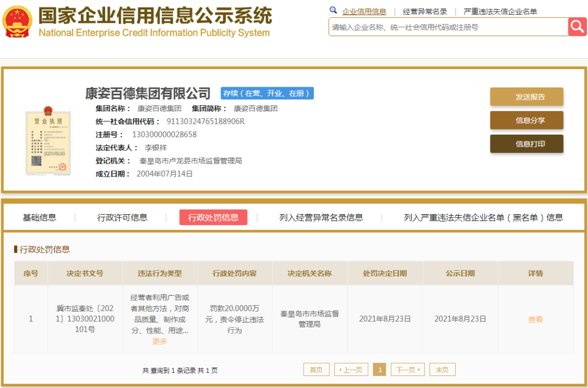Click the 公示日期 column header

[460, 273]
